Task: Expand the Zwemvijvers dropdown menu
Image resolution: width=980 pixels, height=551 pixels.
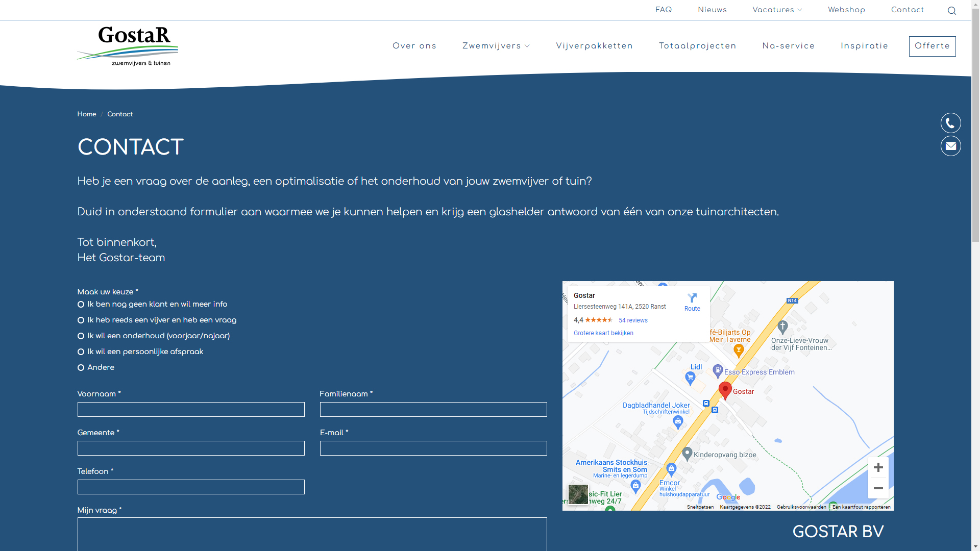Action: pyautogui.click(x=496, y=46)
